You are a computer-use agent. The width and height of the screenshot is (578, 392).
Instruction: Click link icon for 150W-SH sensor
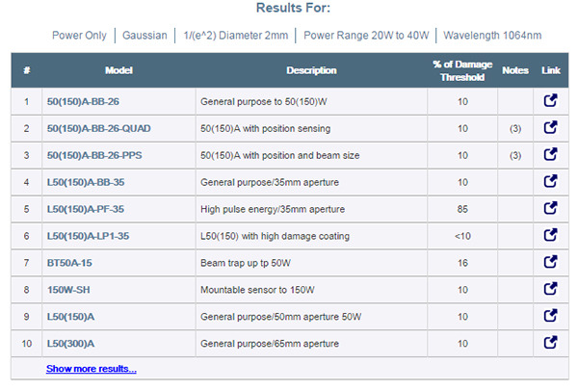tap(550, 288)
